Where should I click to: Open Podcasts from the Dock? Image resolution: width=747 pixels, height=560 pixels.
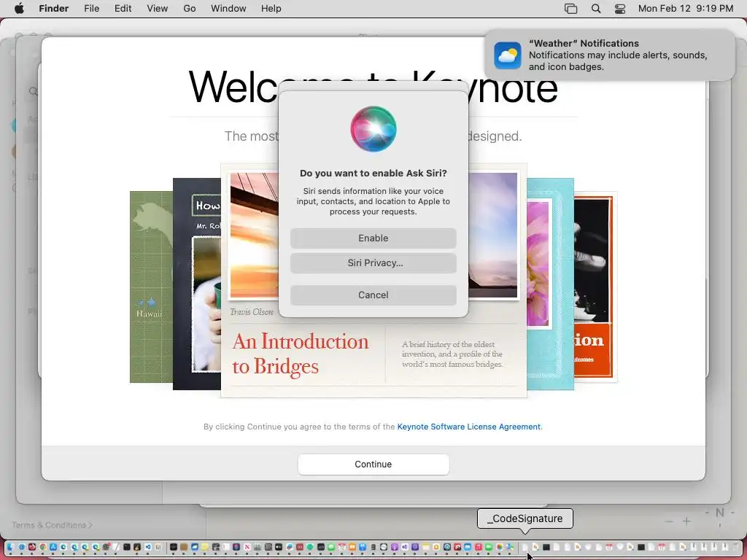[x=395, y=547]
